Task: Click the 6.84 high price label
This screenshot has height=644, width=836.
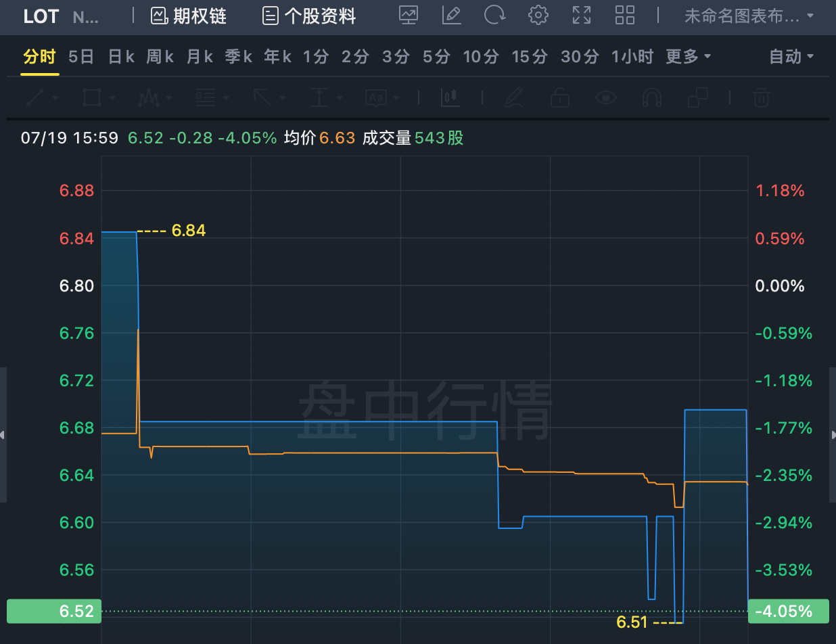Action: coord(189,231)
